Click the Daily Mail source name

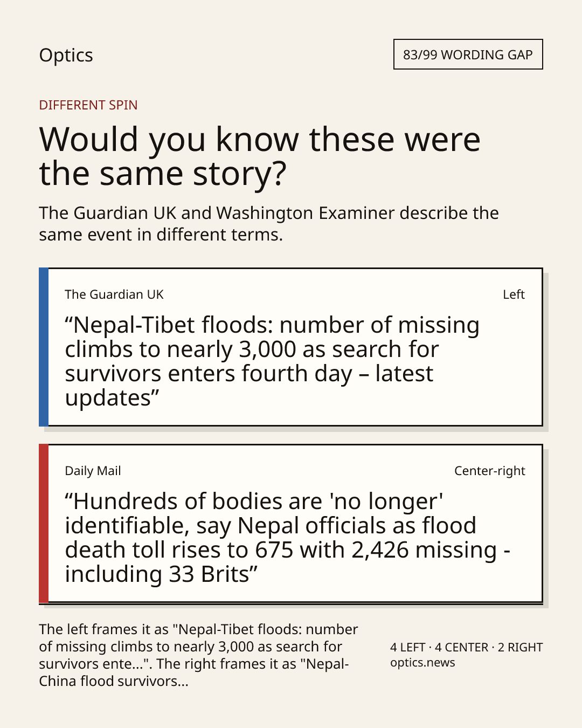93,471
